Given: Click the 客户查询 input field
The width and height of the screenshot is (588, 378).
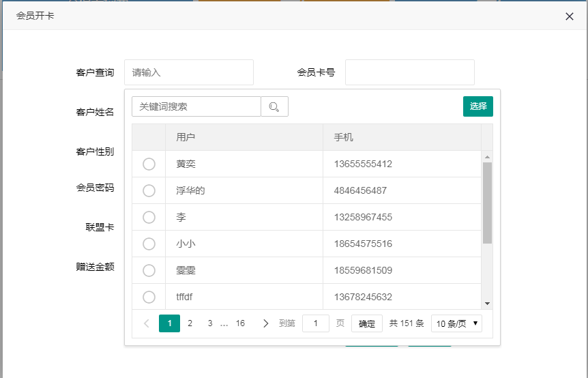Looking at the screenshot, I should (188, 72).
